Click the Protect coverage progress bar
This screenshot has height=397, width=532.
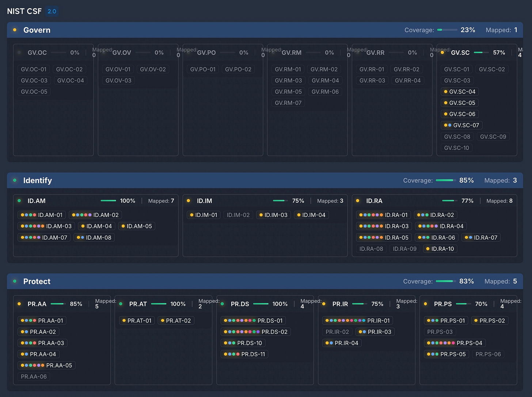446,281
